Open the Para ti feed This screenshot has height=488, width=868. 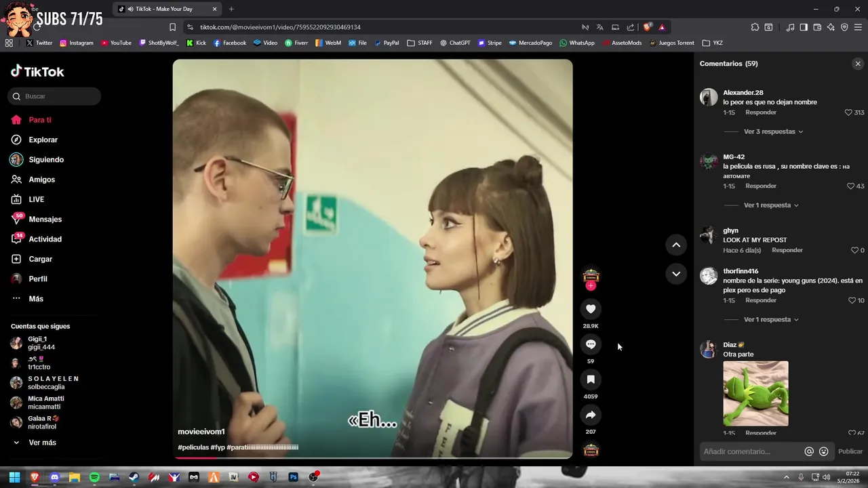coord(31,120)
